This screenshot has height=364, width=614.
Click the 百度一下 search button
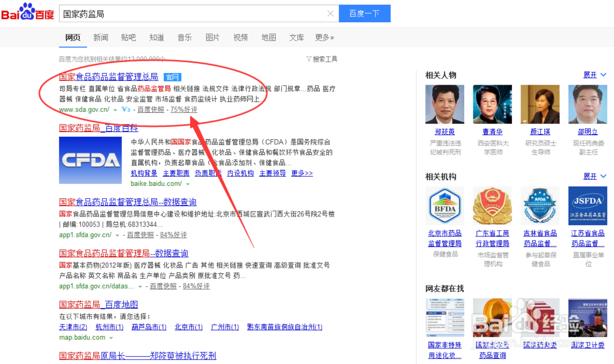[x=365, y=14]
